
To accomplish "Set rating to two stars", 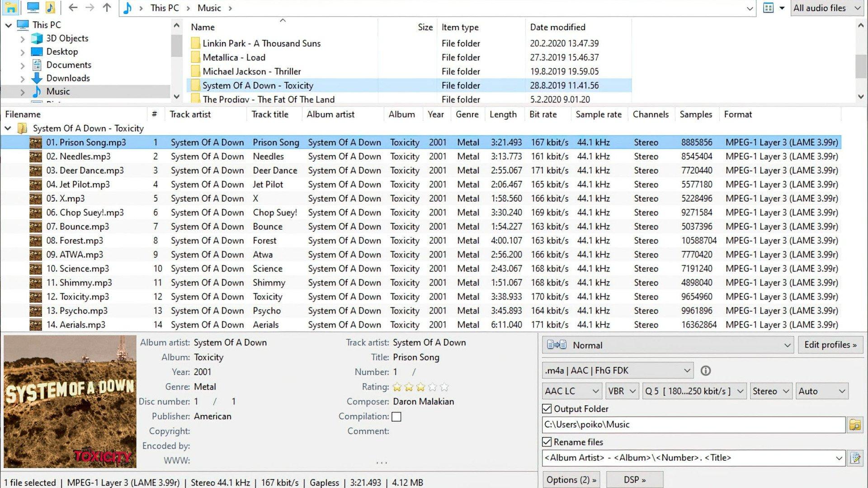I will tap(409, 387).
